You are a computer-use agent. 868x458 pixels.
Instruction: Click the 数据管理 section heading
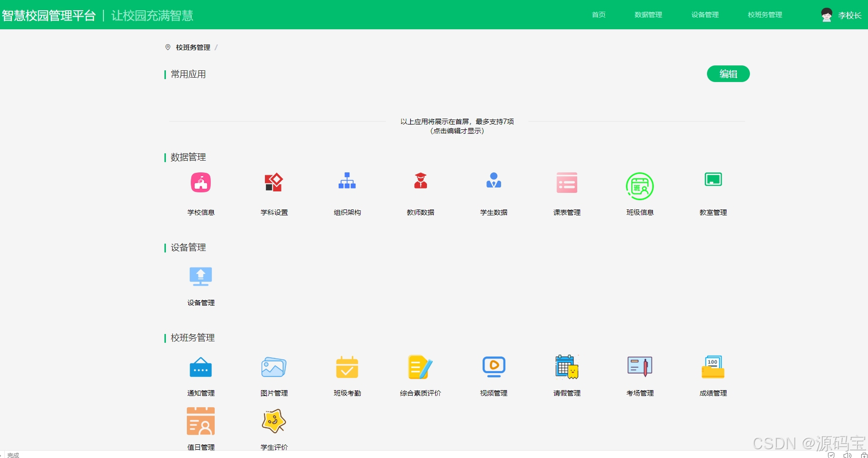[188, 157]
